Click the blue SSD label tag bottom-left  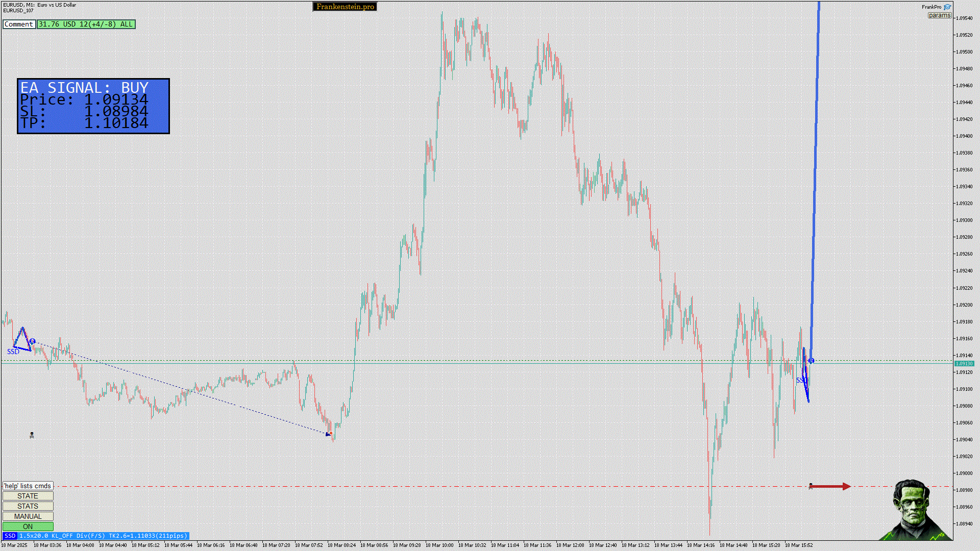10,536
